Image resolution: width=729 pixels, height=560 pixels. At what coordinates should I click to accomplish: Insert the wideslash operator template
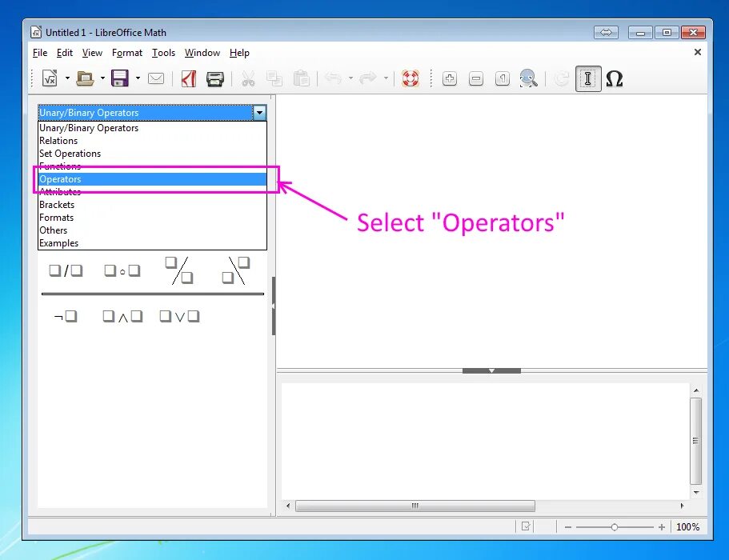179,270
